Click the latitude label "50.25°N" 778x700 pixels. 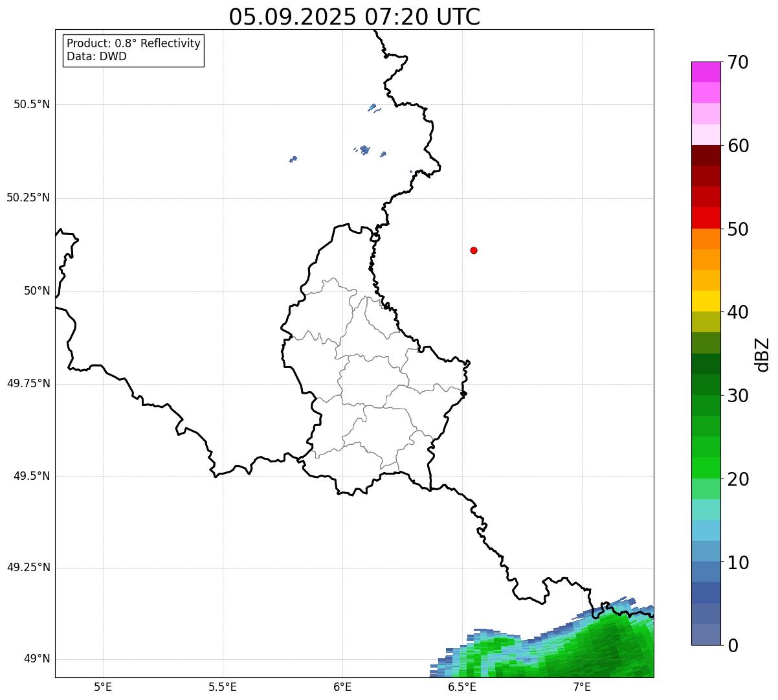point(28,198)
